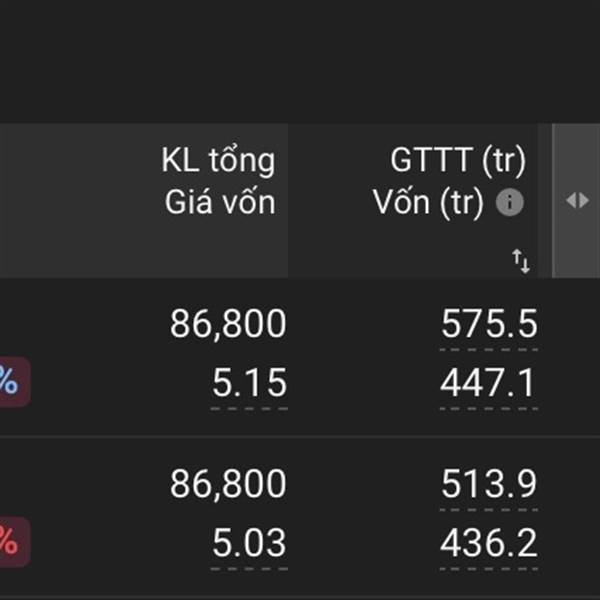Edit the 5.03 cost price value
The image size is (600, 600).
click(249, 543)
